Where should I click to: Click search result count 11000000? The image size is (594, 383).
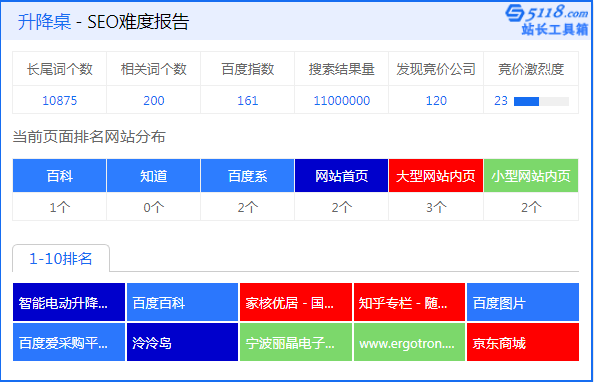tap(342, 101)
